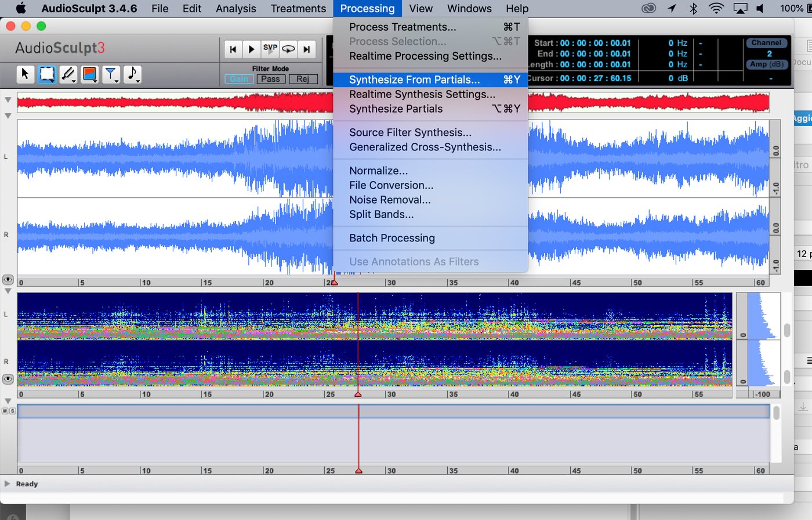
Task: Open marquee tool's dropdown arrow
Action: pyautogui.click(x=53, y=81)
